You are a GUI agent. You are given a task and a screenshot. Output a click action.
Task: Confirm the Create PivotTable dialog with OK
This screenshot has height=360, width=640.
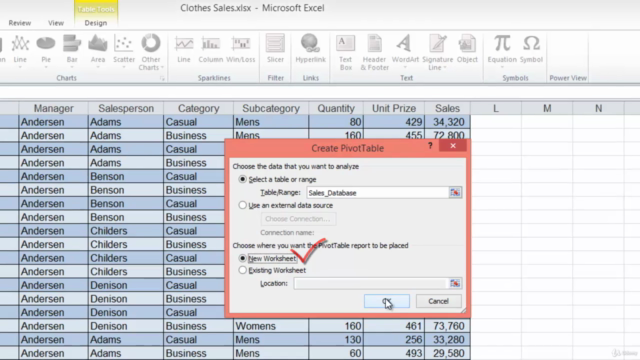tap(387, 301)
